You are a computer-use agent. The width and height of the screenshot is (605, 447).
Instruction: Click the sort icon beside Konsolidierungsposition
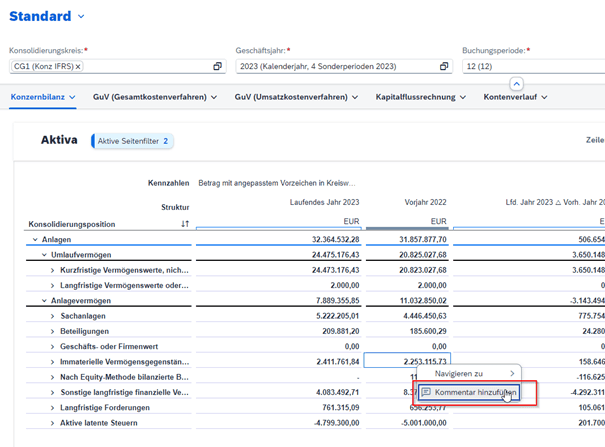click(184, 224)
